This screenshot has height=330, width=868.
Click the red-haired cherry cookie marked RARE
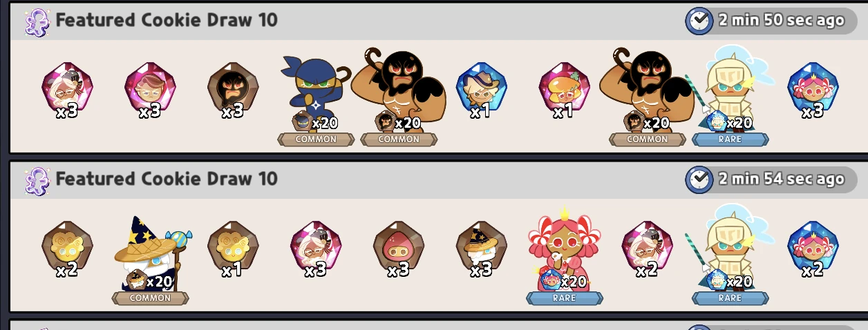pos(564,249)
